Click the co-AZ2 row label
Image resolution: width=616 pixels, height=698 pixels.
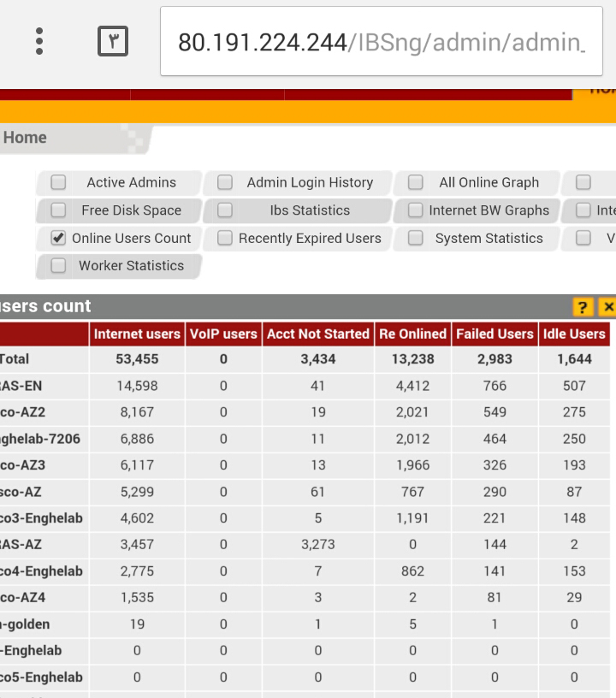[23, 412]
